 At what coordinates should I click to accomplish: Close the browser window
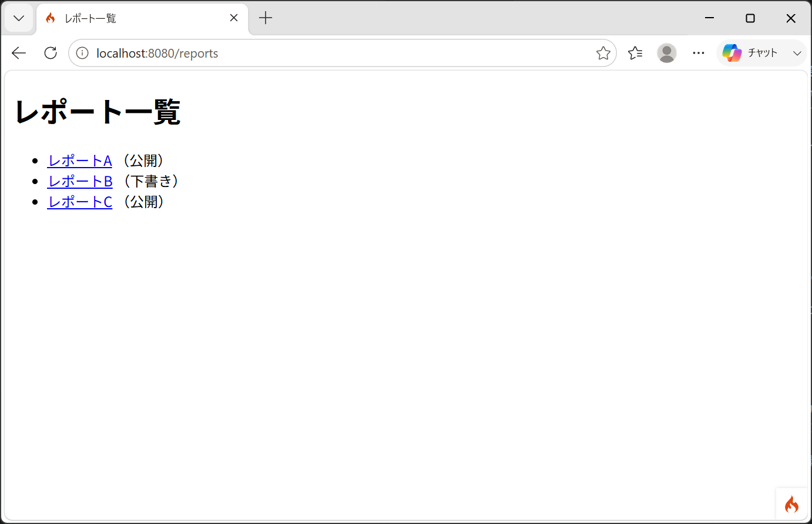(x=790, y=18)
